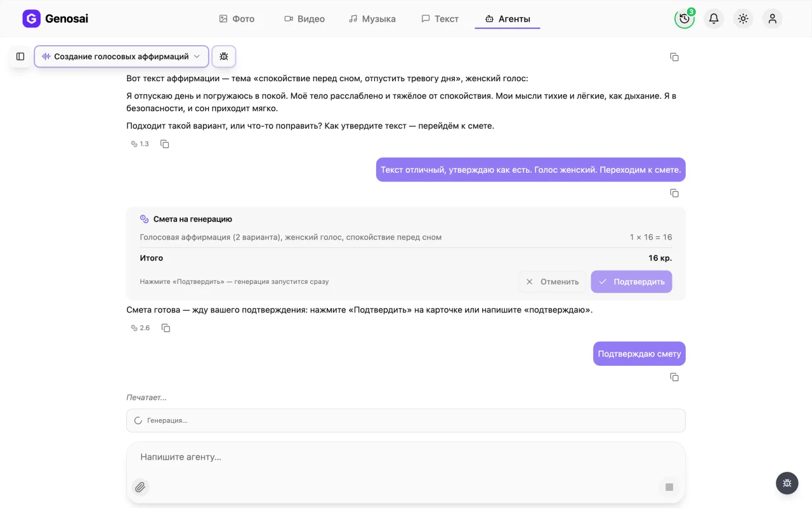The width and height of the screenshot is (812, 508).
Task: Open the notifications bell
Action: (x=714, y=18)
